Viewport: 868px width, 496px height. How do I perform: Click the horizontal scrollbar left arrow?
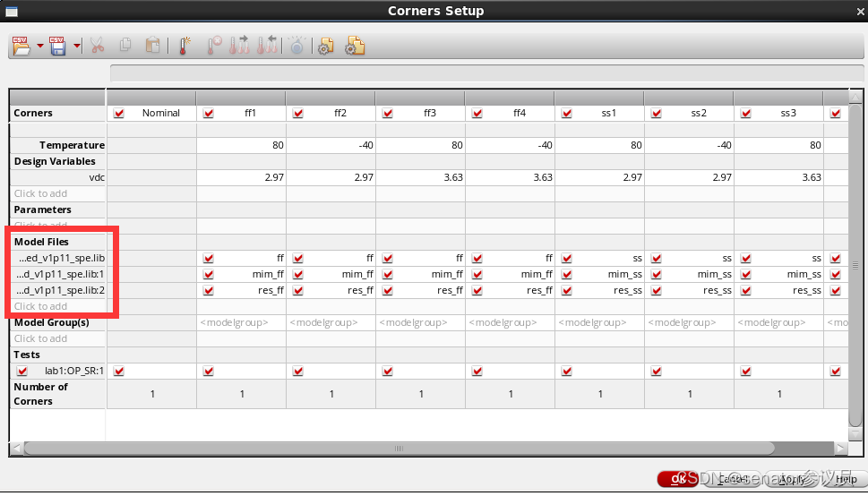coord(17,449)
